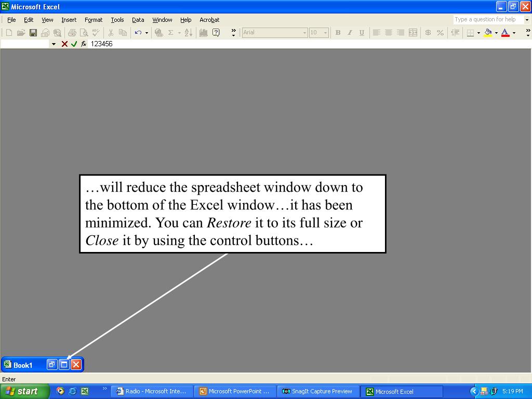Open the Arial font name dropdown
This screenshot has height=399, width=532.
tap(304, 33)
